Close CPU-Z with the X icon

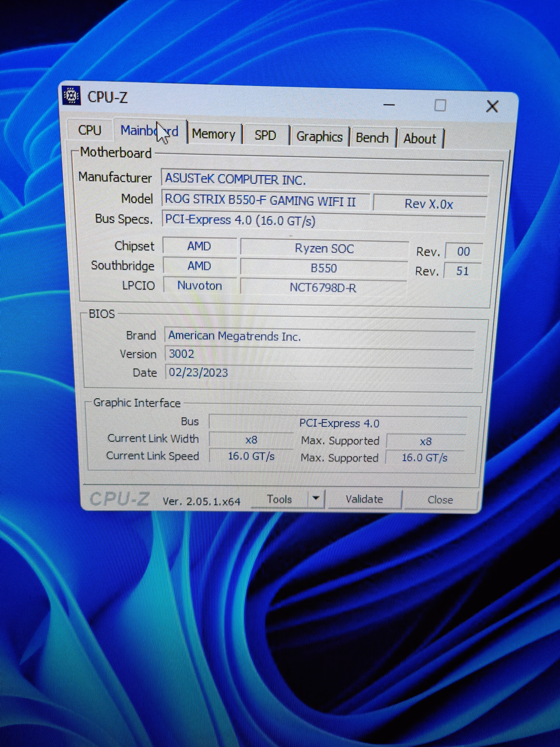coord(492,107)
